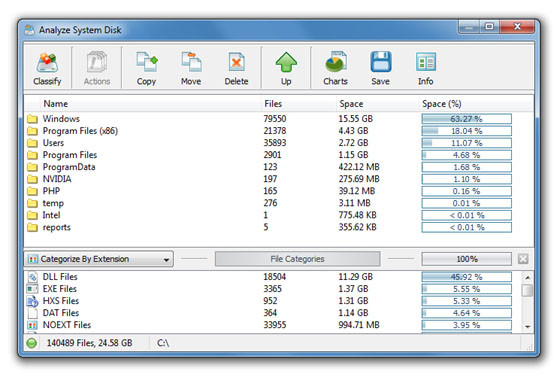Image resolution: width=560 pixels, height=377 pixels.
Task: Click the ProgramData folder icon
Action: pos(32,167)
